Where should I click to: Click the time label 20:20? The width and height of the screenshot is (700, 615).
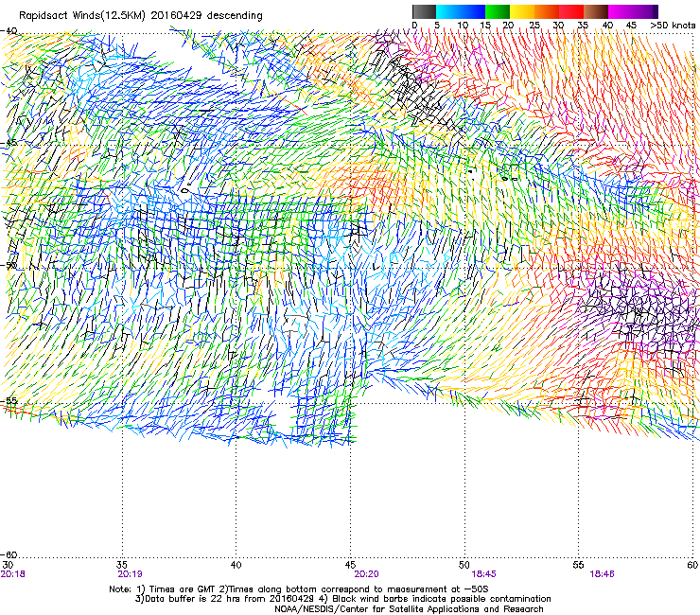click(366, 574)
